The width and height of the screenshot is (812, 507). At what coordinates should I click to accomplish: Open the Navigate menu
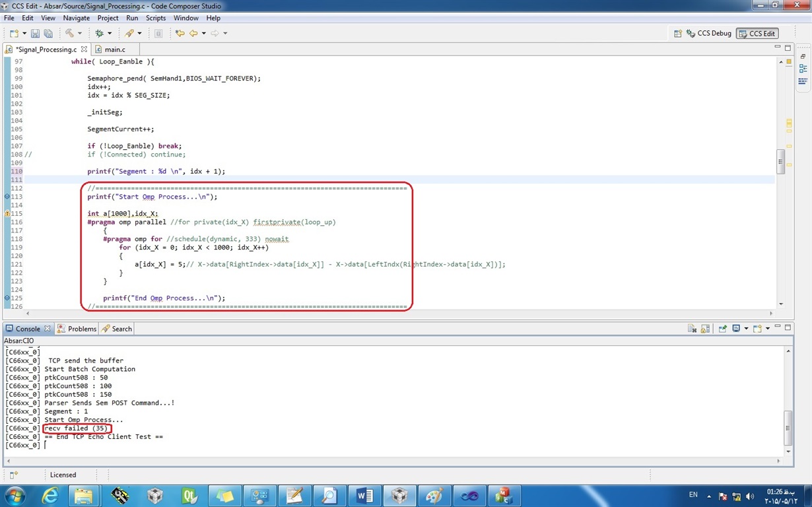point(77,18)
